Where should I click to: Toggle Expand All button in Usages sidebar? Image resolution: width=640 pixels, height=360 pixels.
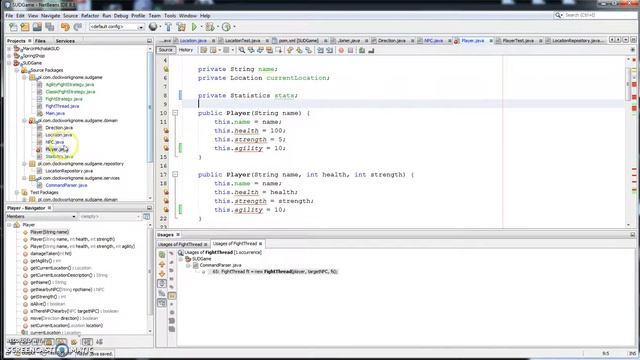pyautogui.click(x=162, y=284)
